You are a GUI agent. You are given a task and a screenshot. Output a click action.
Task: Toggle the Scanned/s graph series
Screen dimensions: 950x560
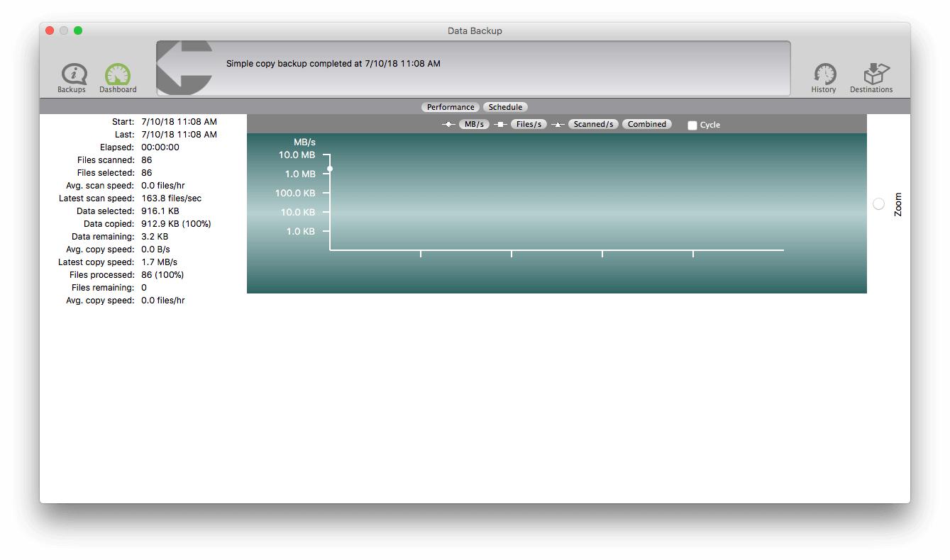[593, 124]
